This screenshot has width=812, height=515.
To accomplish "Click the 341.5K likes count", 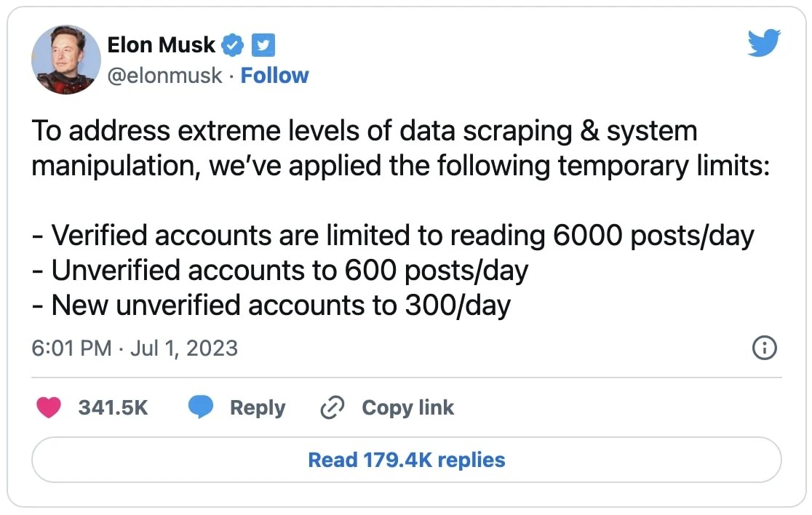I will point(113,408).
